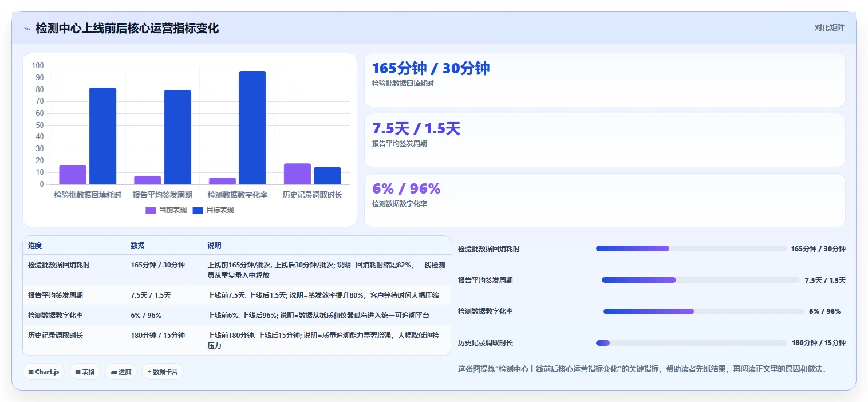The height and width of the screenshot is (402, 868).
Task: Click the summary caption starting with 这张图提炼
Action: (642, 369)
